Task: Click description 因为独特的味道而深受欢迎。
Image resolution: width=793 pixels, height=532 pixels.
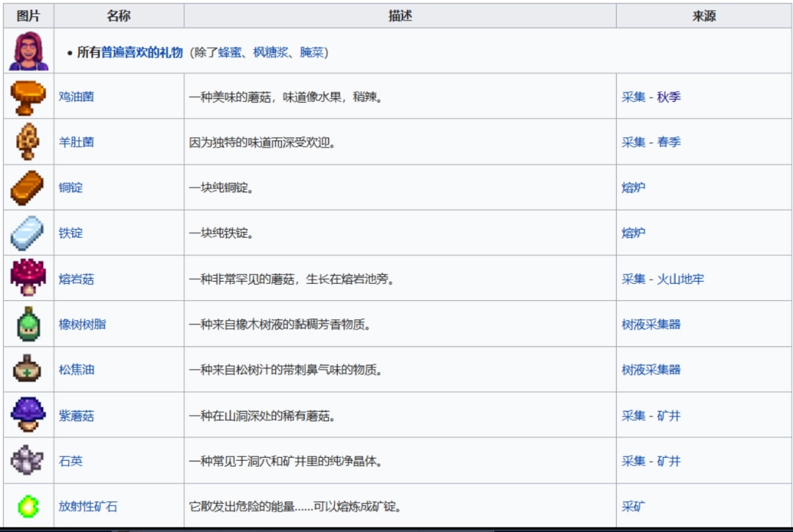Action: click(x=262, y=142)
